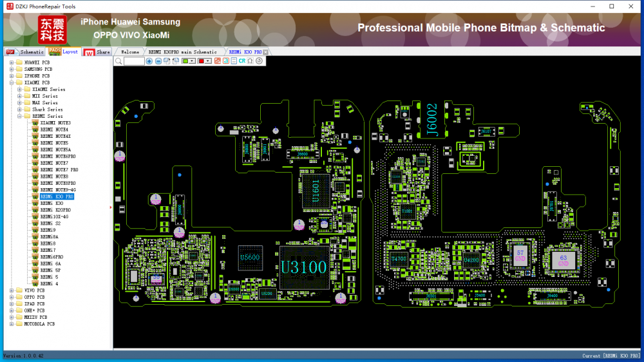Click the zoom out minus icon
The width and height of the screenshot is (644, 362).
coord(158,61)
